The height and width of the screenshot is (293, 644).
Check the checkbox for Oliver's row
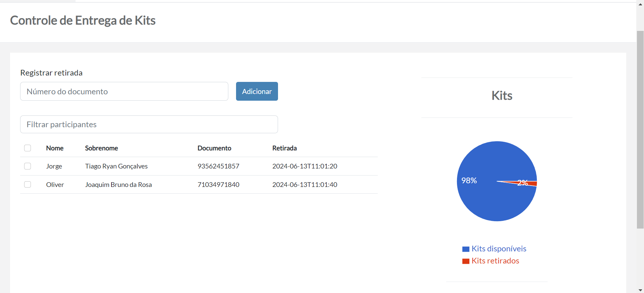pyautogui.click(x=28, y=185)
